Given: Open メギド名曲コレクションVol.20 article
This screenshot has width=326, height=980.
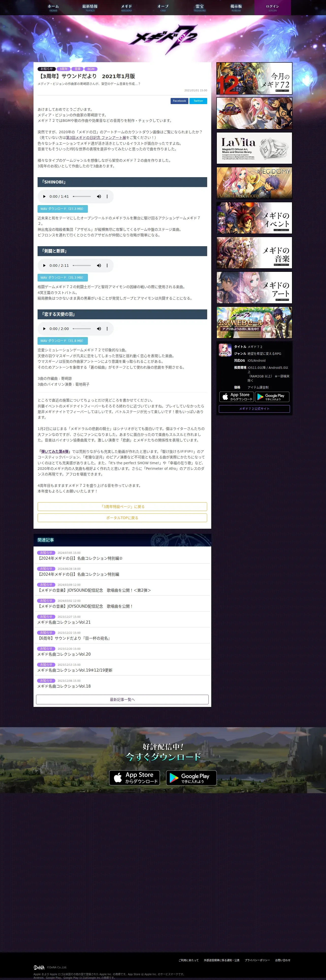Looking at the screenshot, I should pos(122,651).
